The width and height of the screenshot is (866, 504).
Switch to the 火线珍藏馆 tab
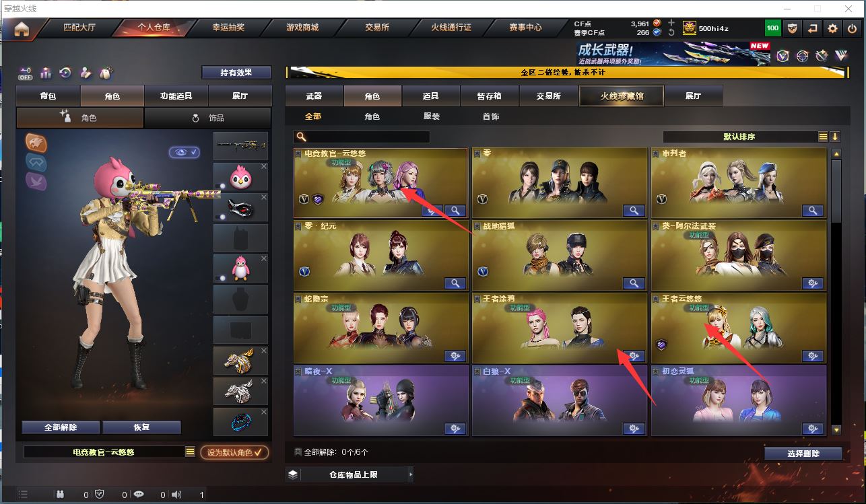click(x=622, y=96)
